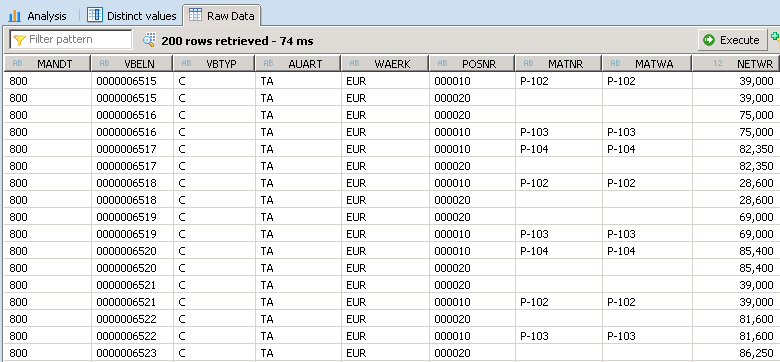
Task: Select first row's VBELN cell 0000006515
Action: [132, 81]
